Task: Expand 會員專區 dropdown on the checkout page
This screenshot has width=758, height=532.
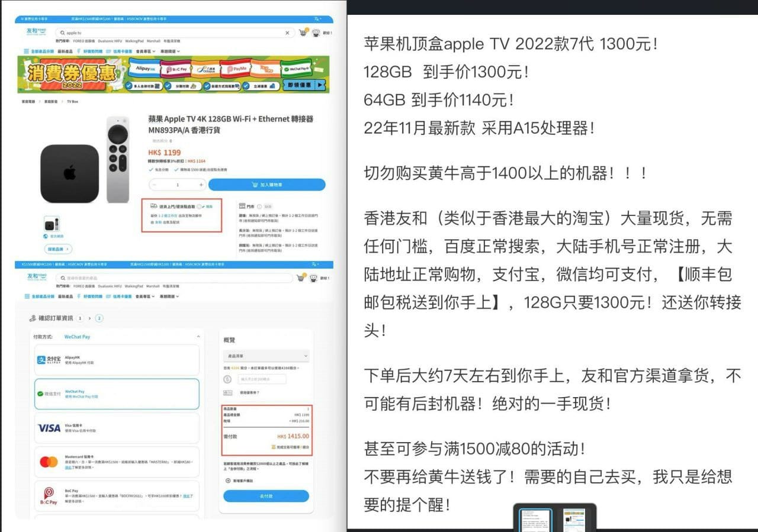Action: 144,296
